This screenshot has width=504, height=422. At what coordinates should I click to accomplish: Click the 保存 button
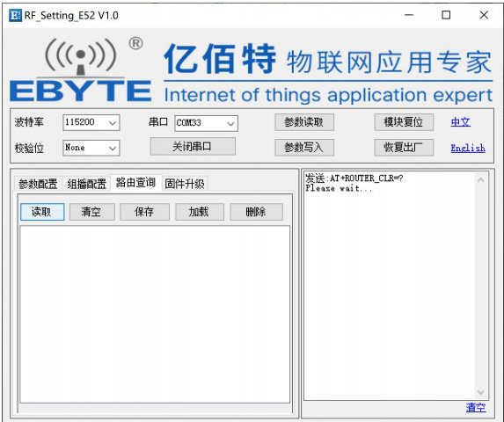pyautogui.click(x=144, y=212)
